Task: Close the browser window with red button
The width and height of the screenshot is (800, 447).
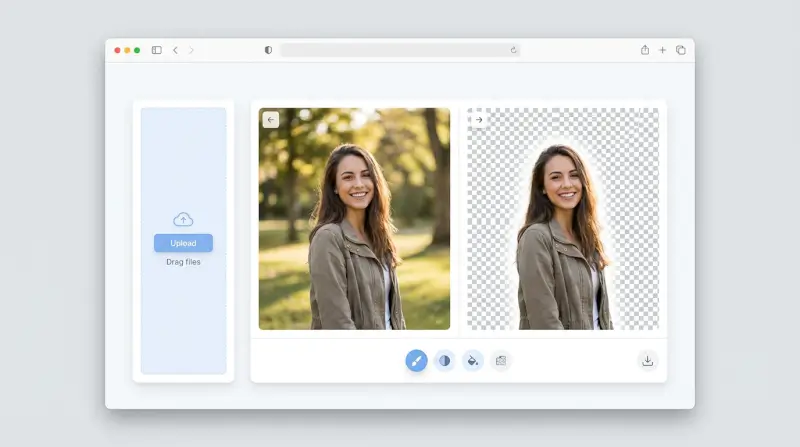Action: (x=117, y=50)
